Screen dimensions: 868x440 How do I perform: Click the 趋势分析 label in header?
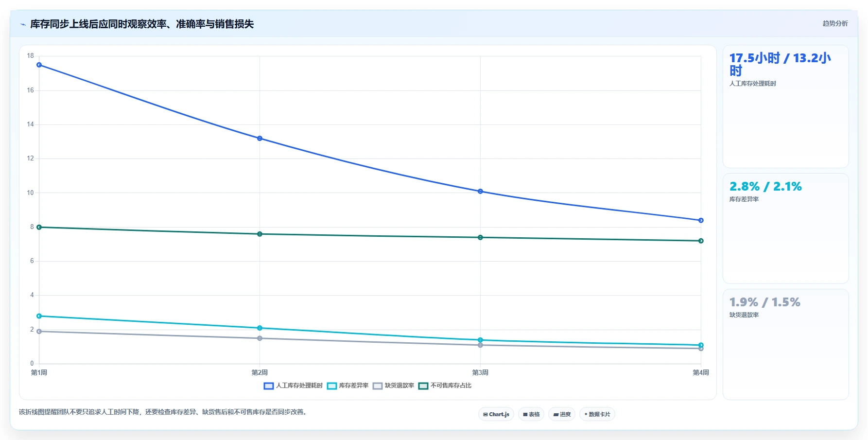835,23
